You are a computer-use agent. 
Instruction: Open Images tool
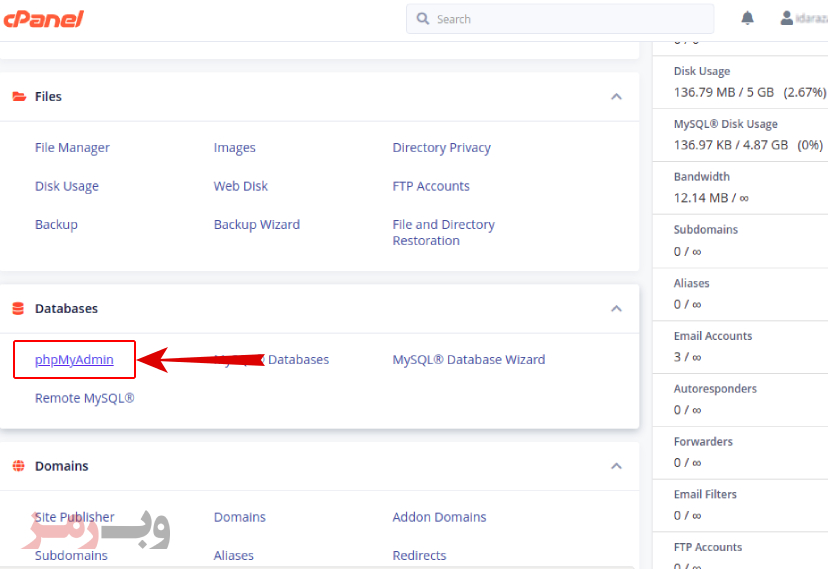[x=234, y=148]
